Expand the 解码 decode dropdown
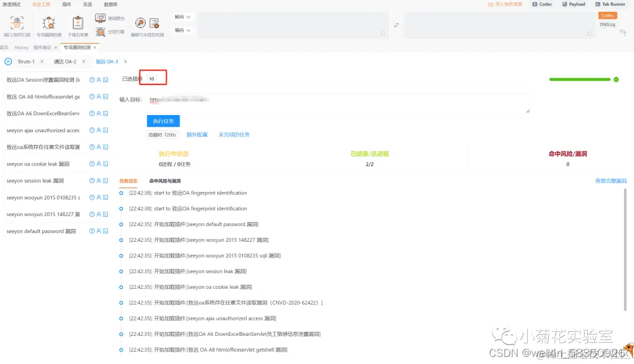This screenshot has width=634, height=364. [183, 17]
